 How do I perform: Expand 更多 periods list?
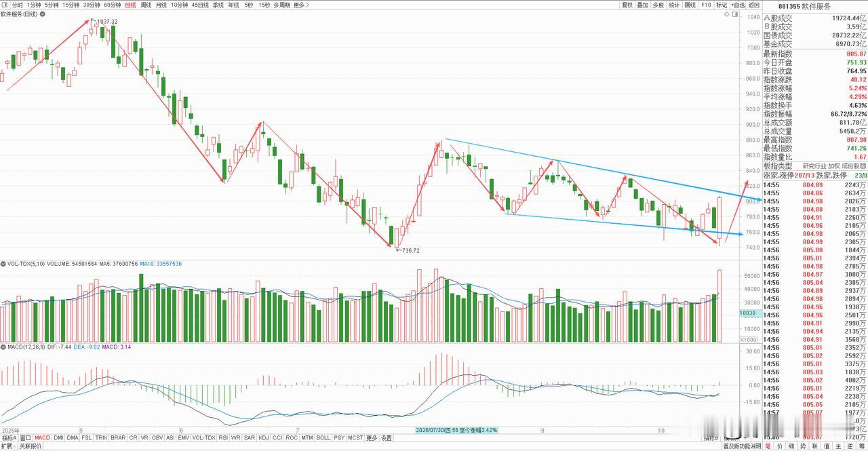(x=301, y=5)
